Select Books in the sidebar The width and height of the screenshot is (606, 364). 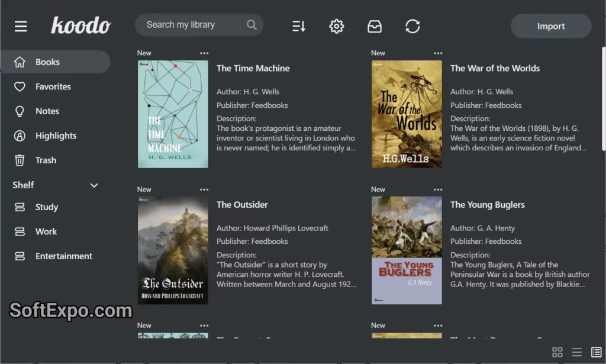pyautogui.click(x=47, y=62)
